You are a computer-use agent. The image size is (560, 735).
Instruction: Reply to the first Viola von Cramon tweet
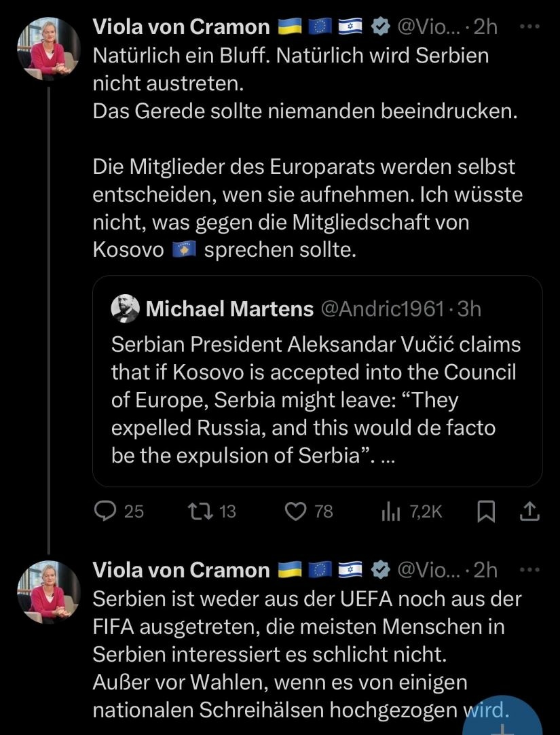(x=105, y=511)
